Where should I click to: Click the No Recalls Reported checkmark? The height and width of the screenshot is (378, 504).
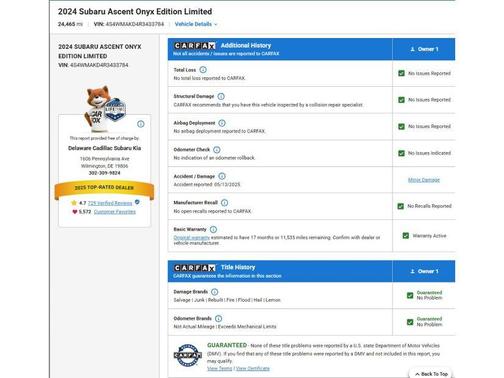pos(401,206)
